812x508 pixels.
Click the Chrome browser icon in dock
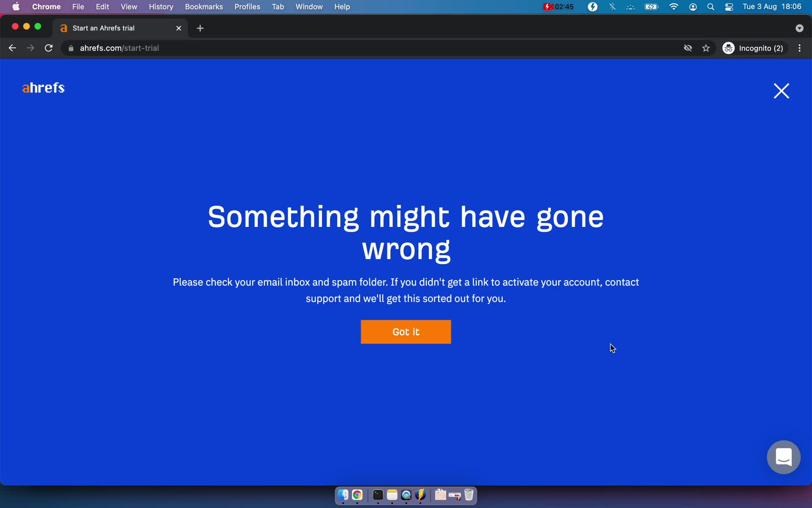click(x=357, y=495)
